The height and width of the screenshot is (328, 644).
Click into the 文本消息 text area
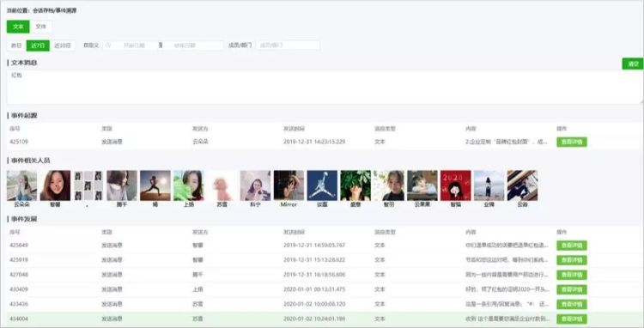click(x=325, y=87)
